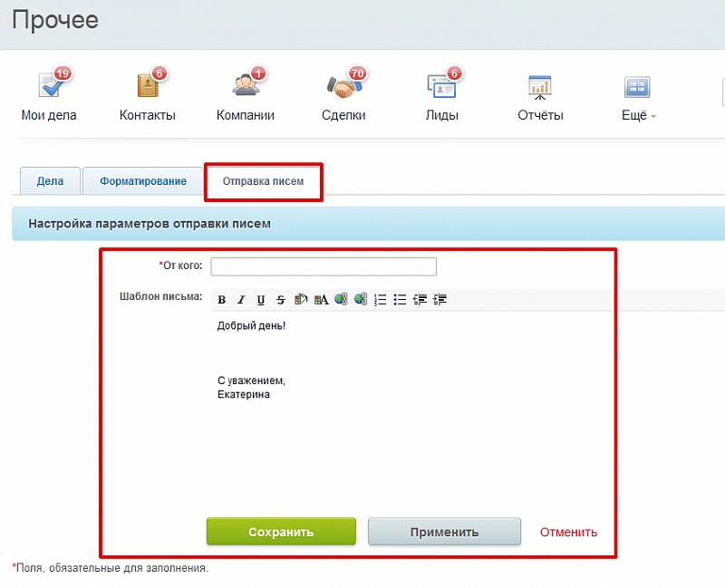Click the green Сохранить button
Screen dimensions: 725x588
(x=281, y=532)
